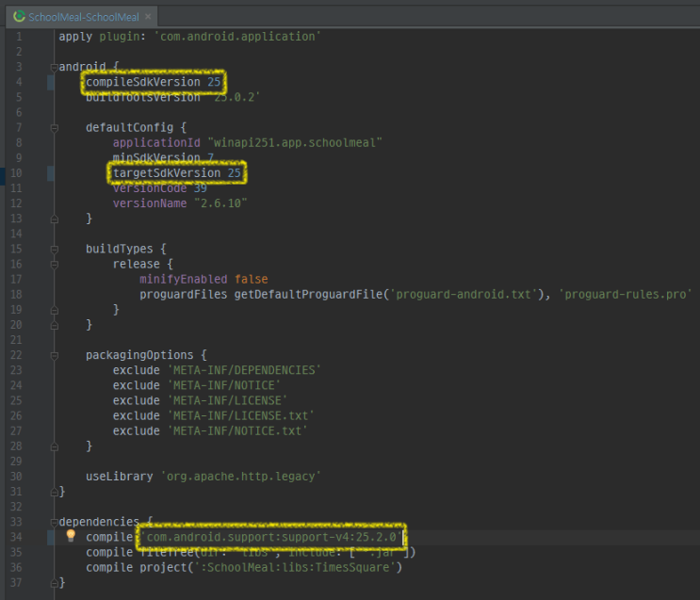Fold the buildTypes block
Image resolution: width=700 pixels, height=600 pixels.
[x=53, y=249]
